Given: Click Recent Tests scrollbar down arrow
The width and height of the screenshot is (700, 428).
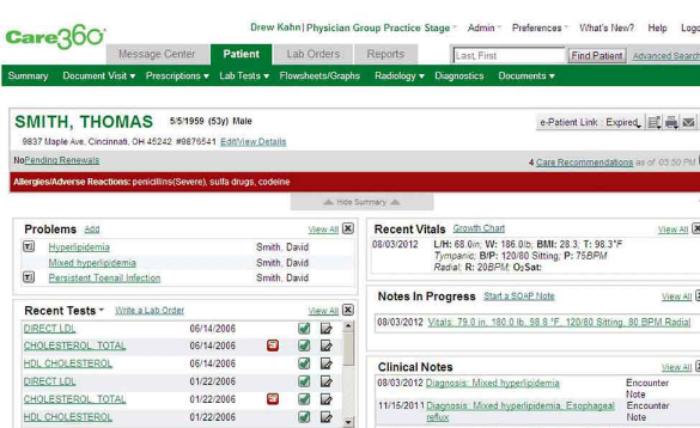Looking at the screenshot, I should tap(349, 421).
